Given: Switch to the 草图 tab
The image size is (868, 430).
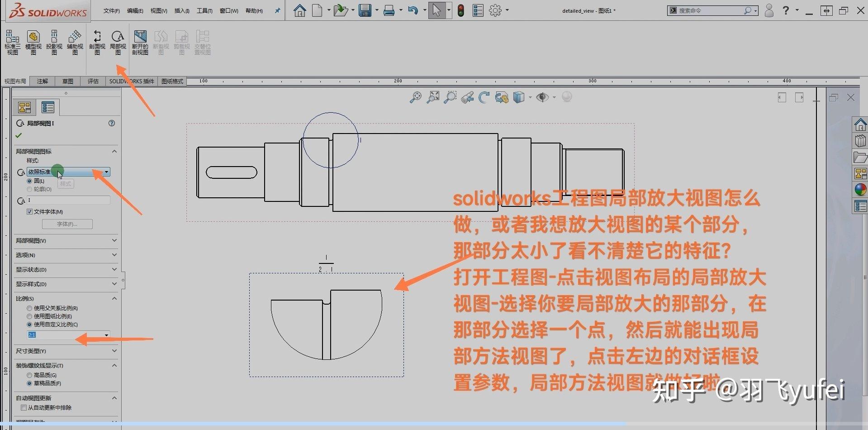Looking at the screenshot, I should pos(68,81).
